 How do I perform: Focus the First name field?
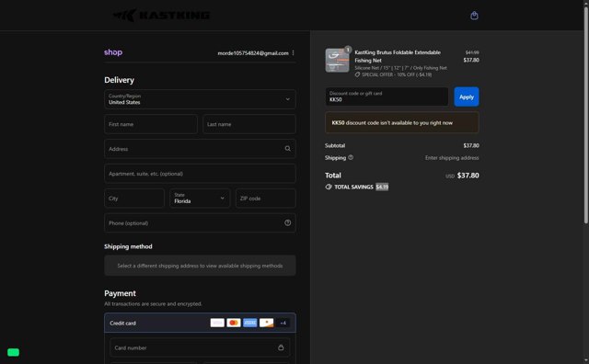151,124
